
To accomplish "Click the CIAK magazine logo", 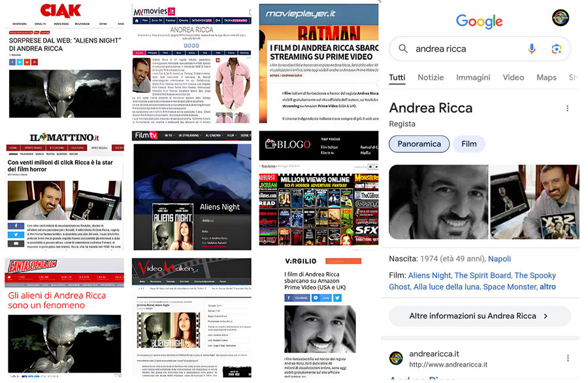I will 60,11.
